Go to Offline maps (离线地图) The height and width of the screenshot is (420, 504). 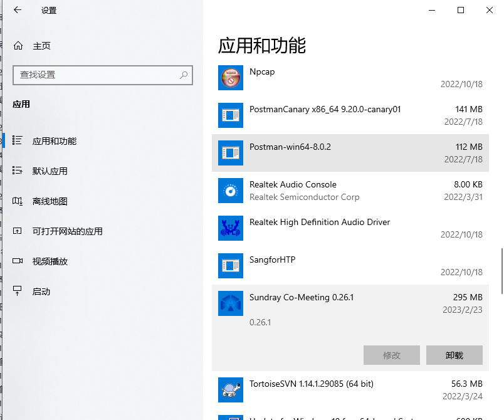[x=50, y=201]
